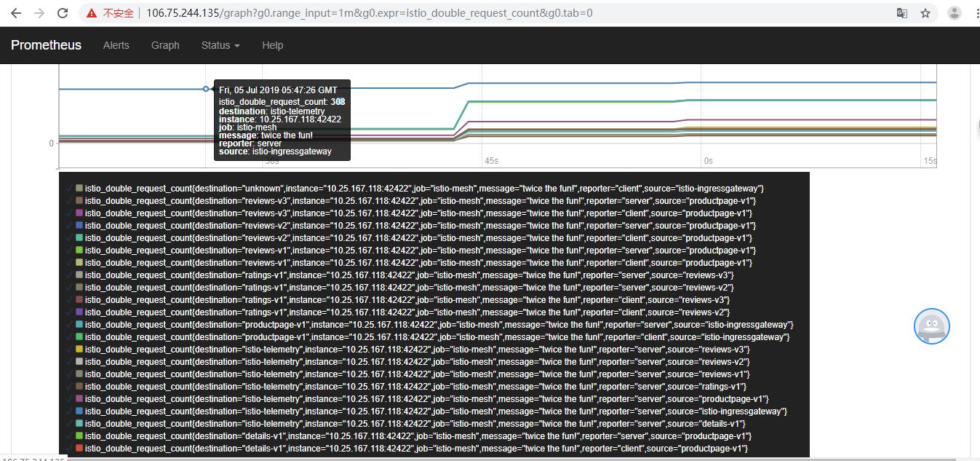
Task: Click the Prometheus brand link
Action: click(x=46, y=45)
